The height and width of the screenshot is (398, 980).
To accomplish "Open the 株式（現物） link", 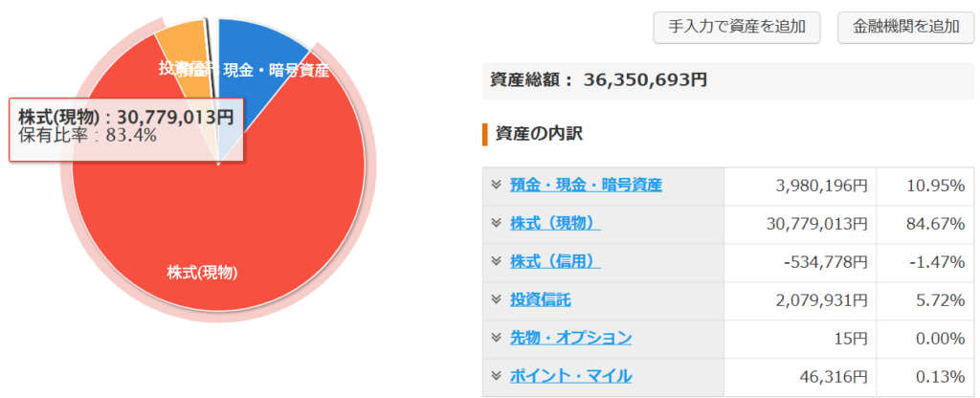I will 555,223.
